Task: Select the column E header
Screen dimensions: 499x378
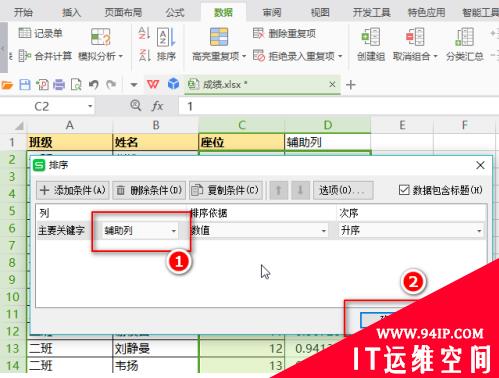Action: coord(402,125)
